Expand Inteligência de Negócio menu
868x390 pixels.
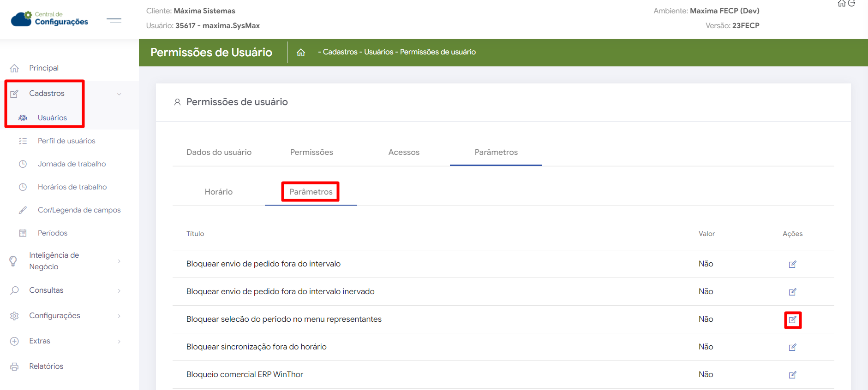tap(119, 261)
